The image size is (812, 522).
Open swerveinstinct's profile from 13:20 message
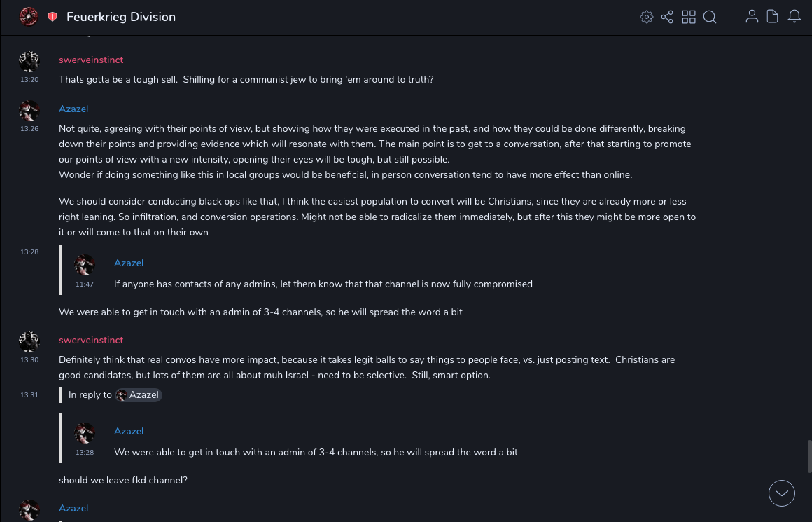(91, 60)
